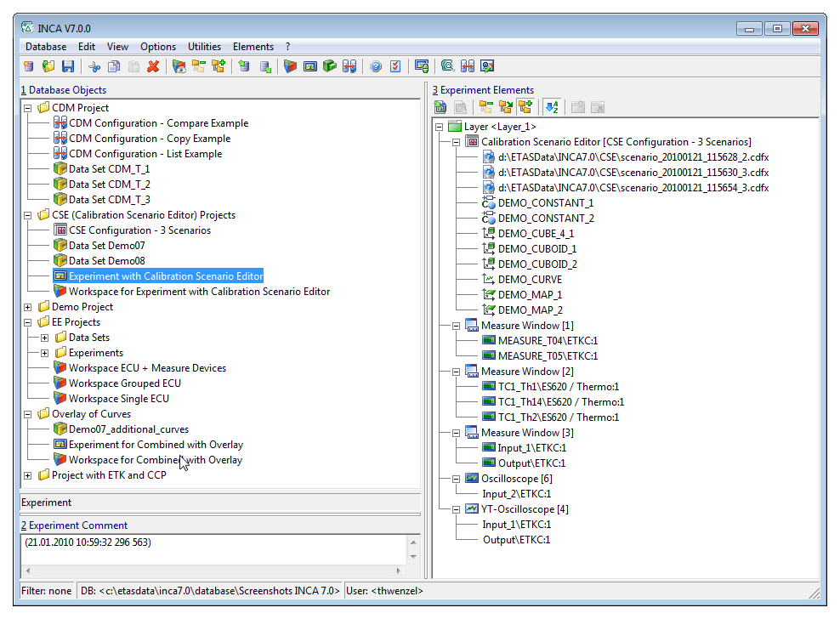840x619 pixels.
Task: Toggle the A-Z sort icon in Experiment Elements
Action: (x=552, y=107)
